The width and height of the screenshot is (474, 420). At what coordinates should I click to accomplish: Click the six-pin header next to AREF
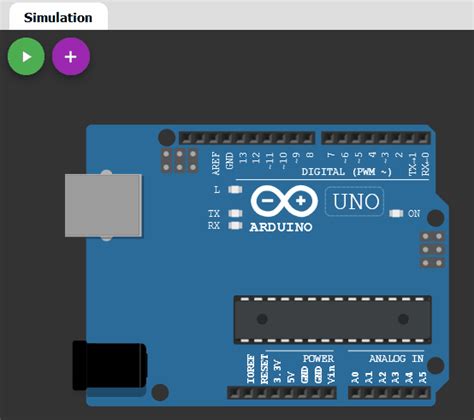tap(180, 161)
